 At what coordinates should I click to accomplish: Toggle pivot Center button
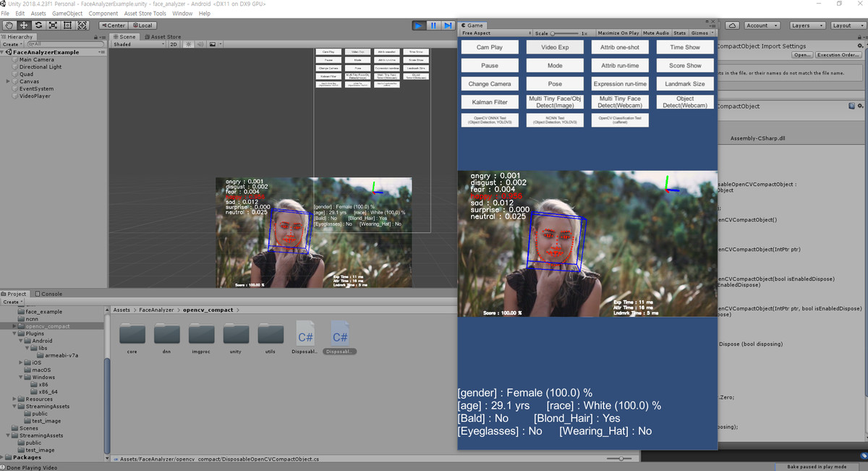tap(113, 25)
